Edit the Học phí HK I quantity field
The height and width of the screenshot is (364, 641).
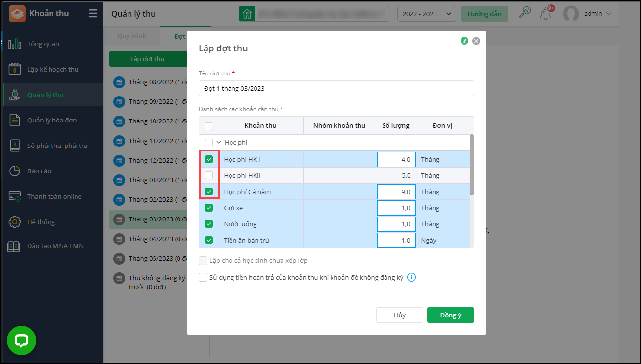396,159
